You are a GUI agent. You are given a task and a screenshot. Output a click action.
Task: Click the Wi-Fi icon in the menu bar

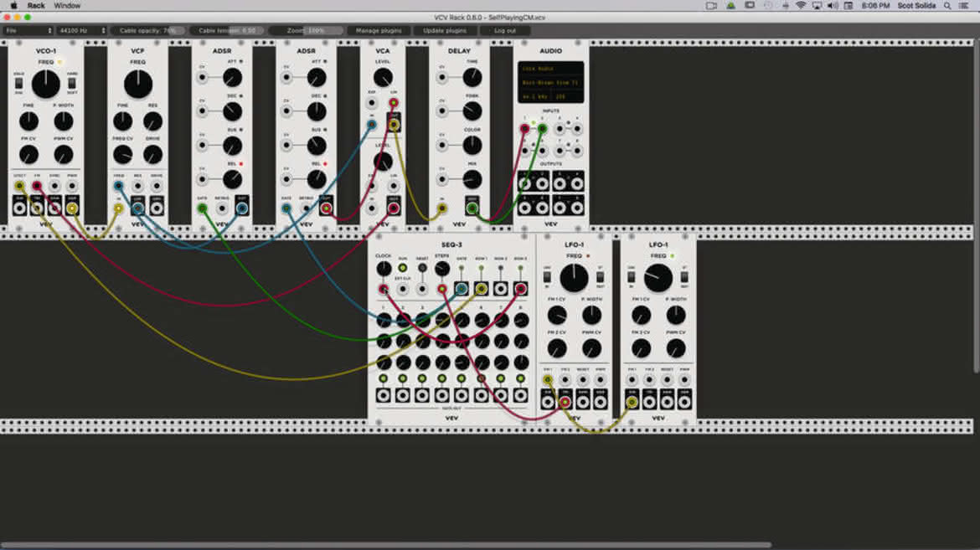pyautogui.click(x=801, y=6)
